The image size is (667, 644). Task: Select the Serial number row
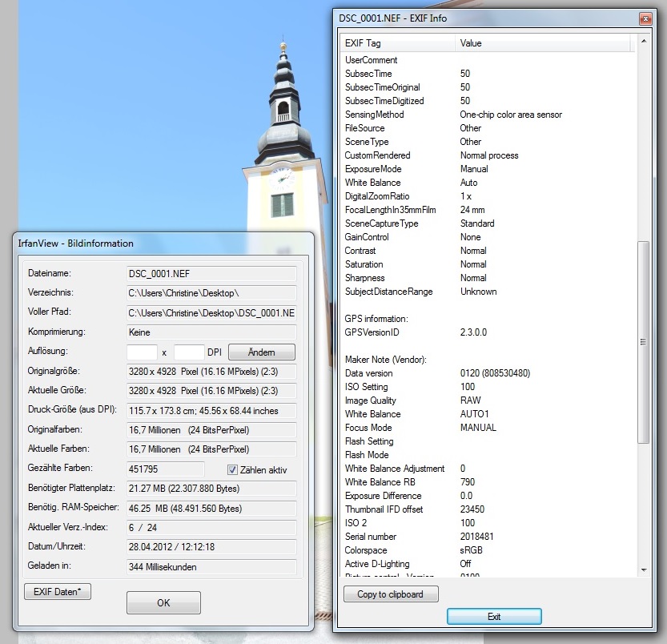[x=371, y=537]
